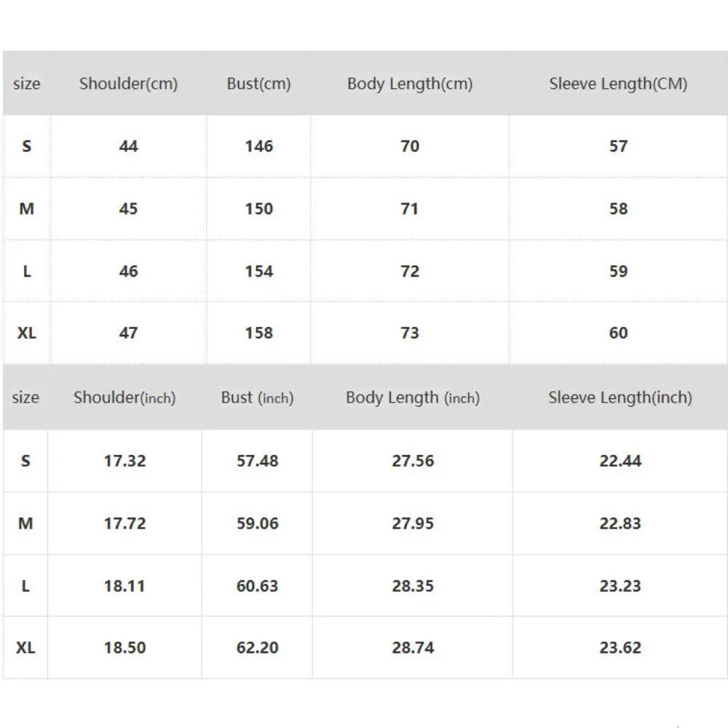The width and height of the screenshot is (728, 728).
Task: Select the bust value 62.20
Action: point(257,648)
